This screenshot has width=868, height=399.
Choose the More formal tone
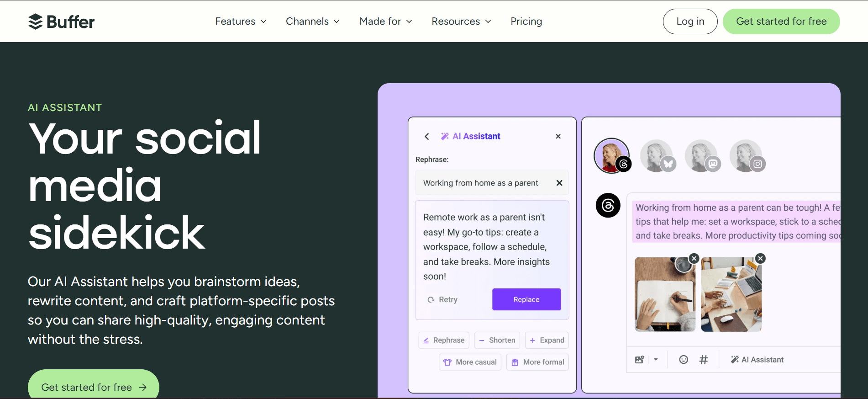(537, 362)
